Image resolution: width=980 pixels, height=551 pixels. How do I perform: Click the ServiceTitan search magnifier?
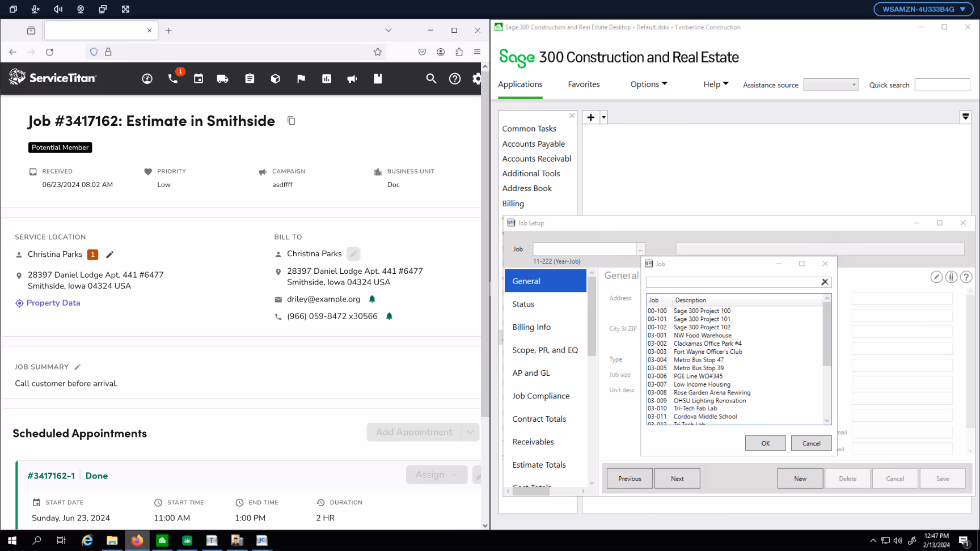pyautogui.click(x=432, y=79)
